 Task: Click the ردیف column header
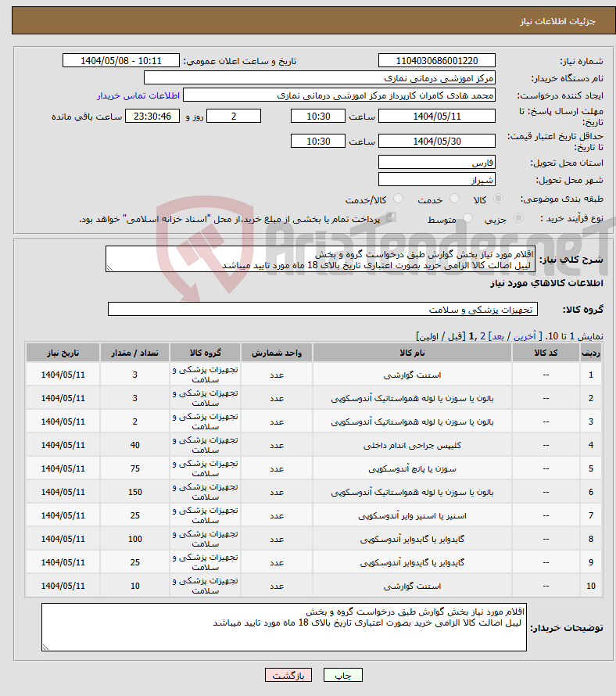[591, 353]
